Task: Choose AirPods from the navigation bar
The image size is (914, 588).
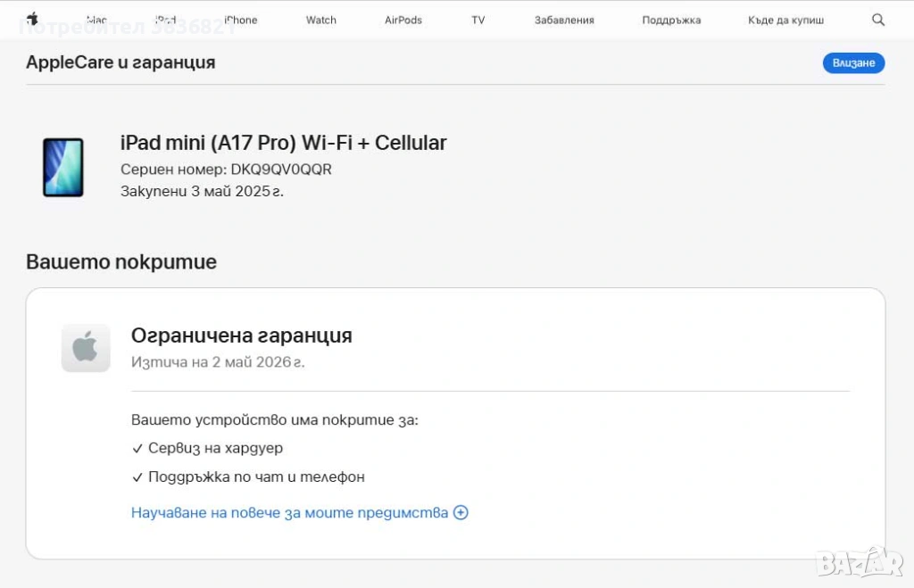Action: pyautogui.click(x=403, y=20)
